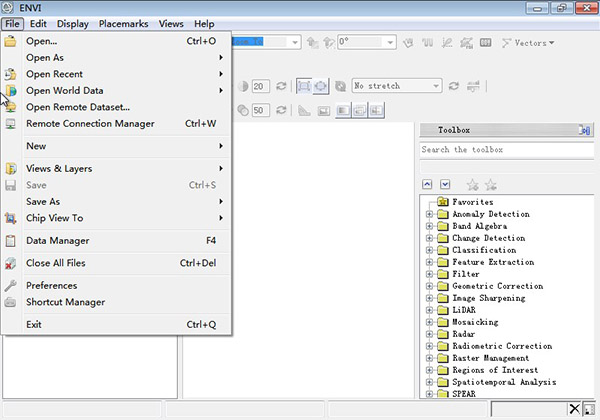
Task: Click the Remote Connection Manager monitor icon
Action: pos(10,124)
